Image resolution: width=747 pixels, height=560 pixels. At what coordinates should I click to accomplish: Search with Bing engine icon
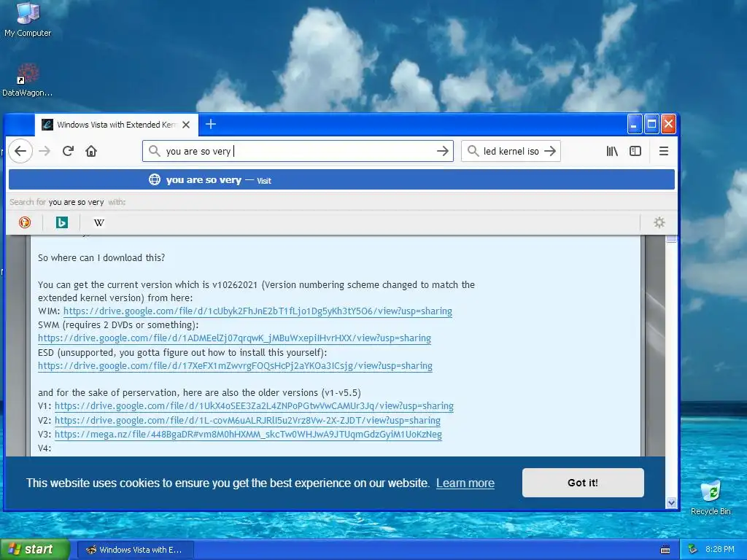coord(61,222)
